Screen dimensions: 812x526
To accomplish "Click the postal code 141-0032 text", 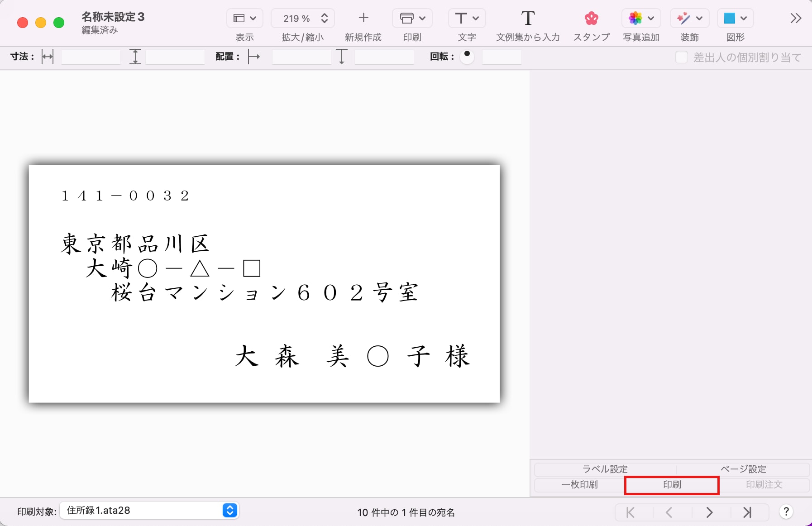I will (x=125, y=196).
